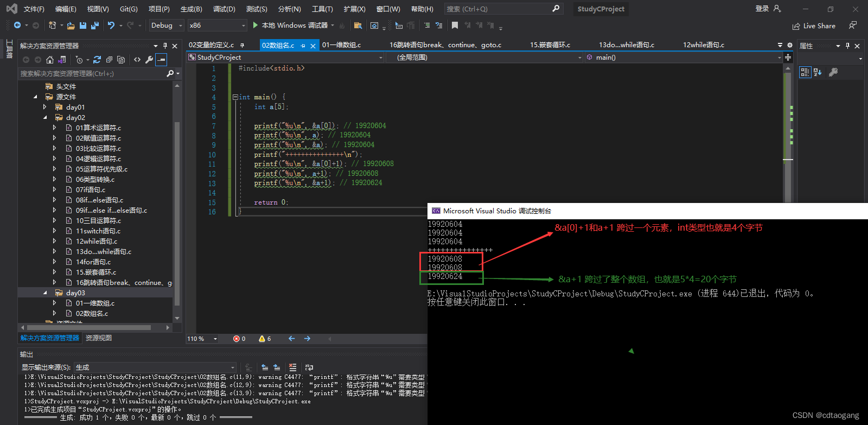868x425 pixels.
Task: Click the View Code icon in Solution Explorer
Action: [x=137, y=60]
